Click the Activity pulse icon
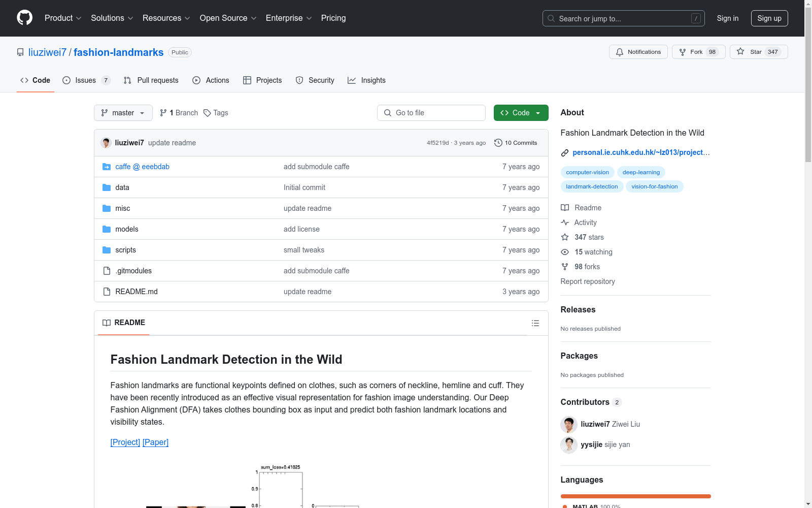The height and width of the screenshot is (508, 812). [565, 223]
